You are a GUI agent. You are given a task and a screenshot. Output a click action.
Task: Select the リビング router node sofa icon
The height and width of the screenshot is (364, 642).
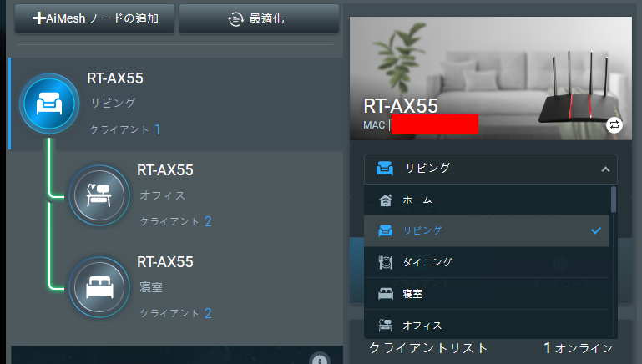click(x=49, y=104)
